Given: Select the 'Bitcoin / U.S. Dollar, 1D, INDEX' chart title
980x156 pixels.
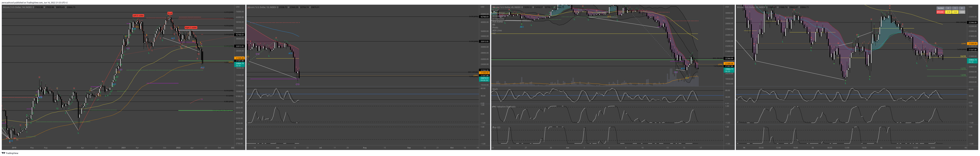Looking at the screenshot, I should (x=262, y=7).
